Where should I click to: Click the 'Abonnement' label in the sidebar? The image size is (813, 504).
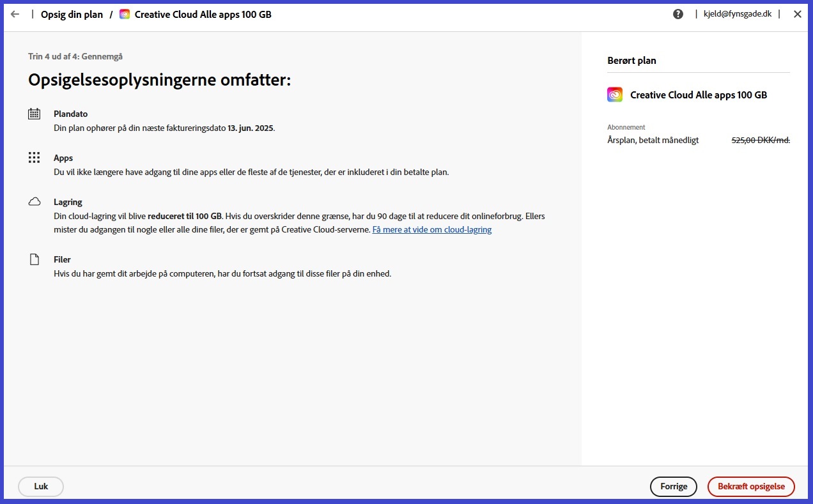[x=626, y=127]
